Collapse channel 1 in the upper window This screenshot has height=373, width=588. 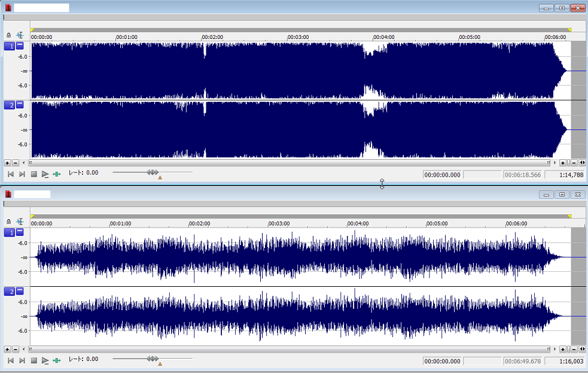tap(20, 46)
